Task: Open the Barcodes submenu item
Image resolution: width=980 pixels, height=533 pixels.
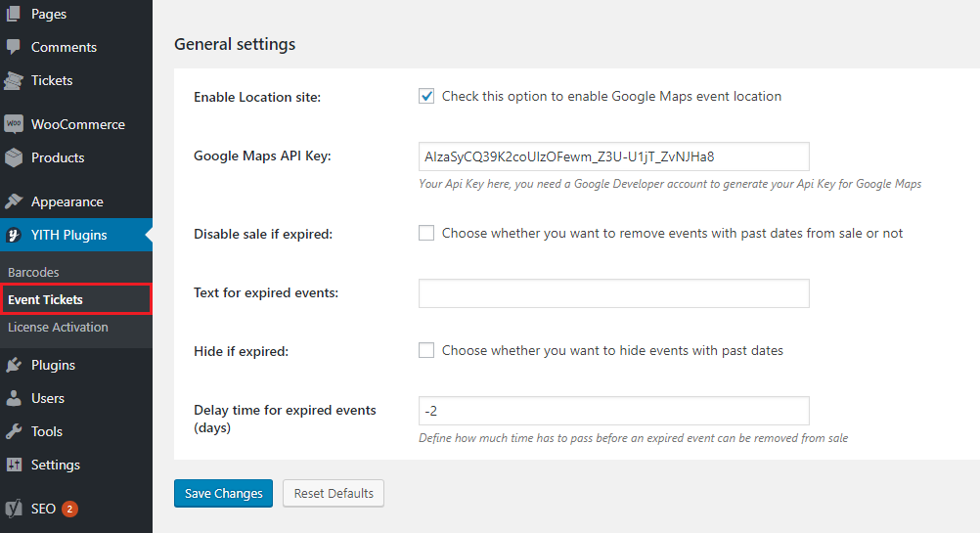Action: click(x=33, y=272)
